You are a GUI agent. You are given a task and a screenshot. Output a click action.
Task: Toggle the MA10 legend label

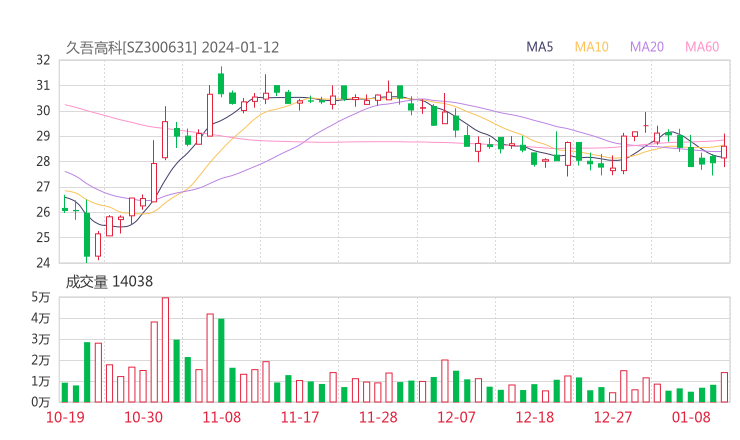click(x=591, y=47)
